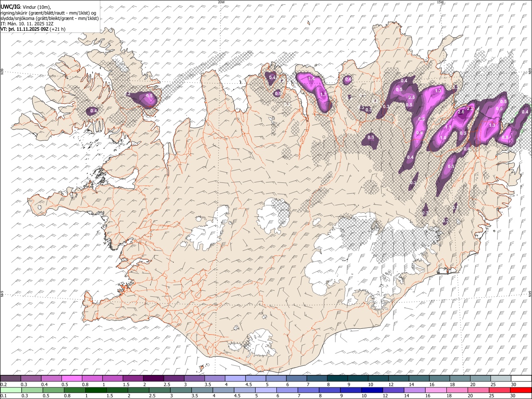Select the '30' label in the upper legend row

(513, 384)
